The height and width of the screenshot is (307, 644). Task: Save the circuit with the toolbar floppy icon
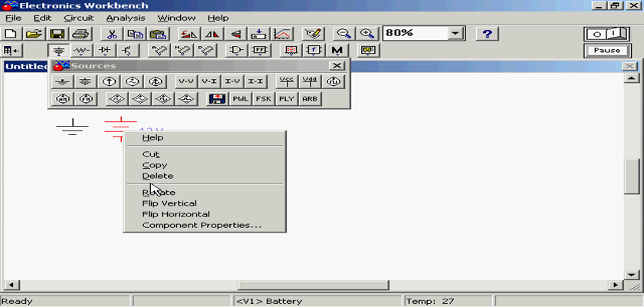[57, 33]
